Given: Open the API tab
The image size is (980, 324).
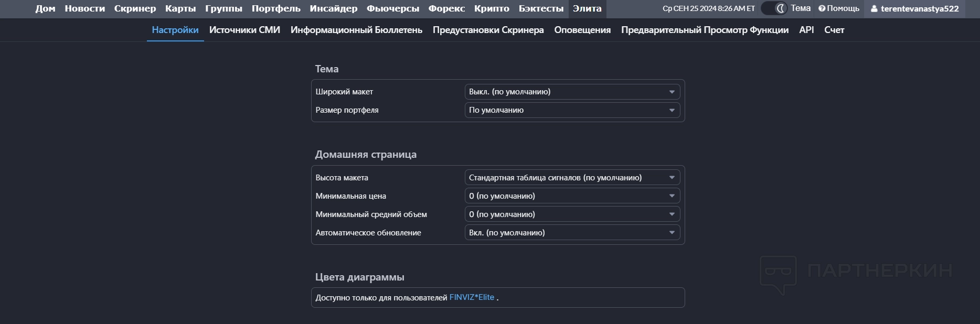Looking at the screenshot, I should 806,30.
